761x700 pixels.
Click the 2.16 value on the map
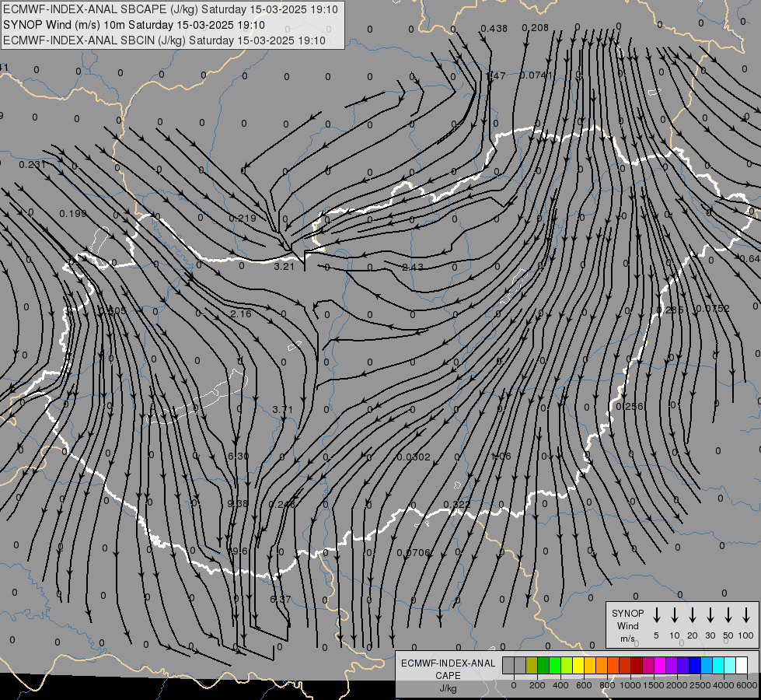[241, 313]
